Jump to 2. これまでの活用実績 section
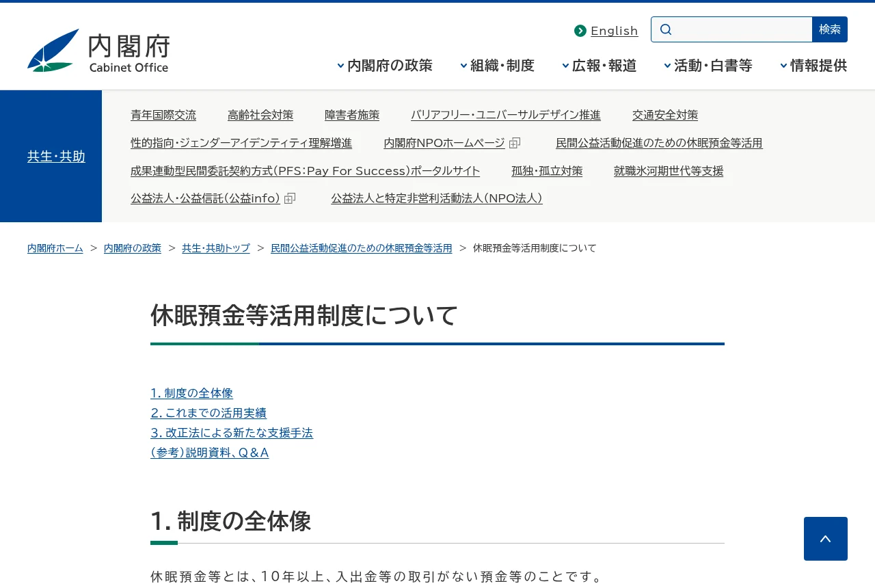This screenshot has height=588, width=875. pyautogui.click(x=208, y=413)
